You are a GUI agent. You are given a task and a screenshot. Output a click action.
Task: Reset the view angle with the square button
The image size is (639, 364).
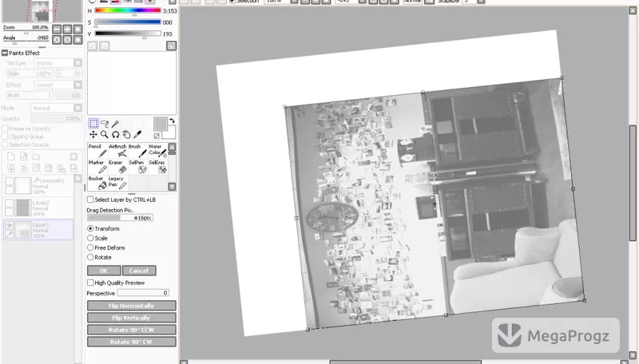pyautogui.click(x=77, y=39)
